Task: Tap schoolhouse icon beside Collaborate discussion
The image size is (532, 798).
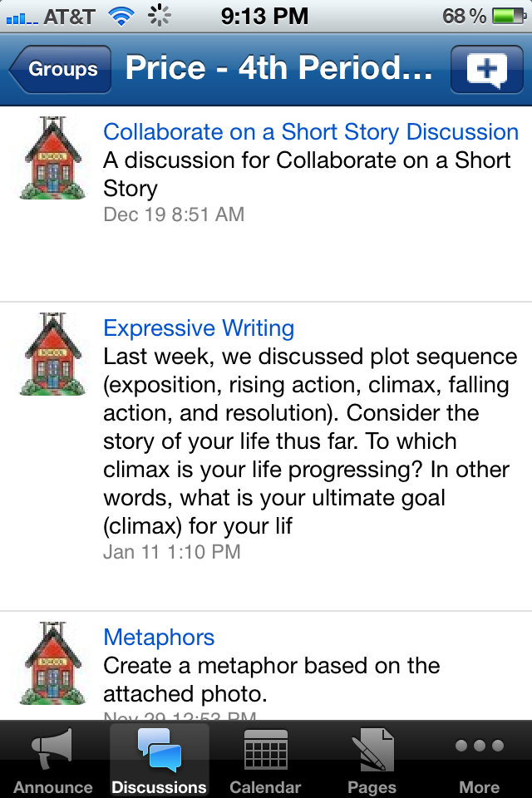Action: [52, 158]
